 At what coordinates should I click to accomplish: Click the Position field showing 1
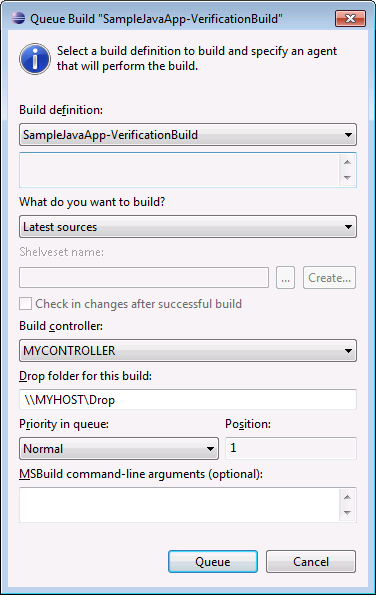coord(291,448)
